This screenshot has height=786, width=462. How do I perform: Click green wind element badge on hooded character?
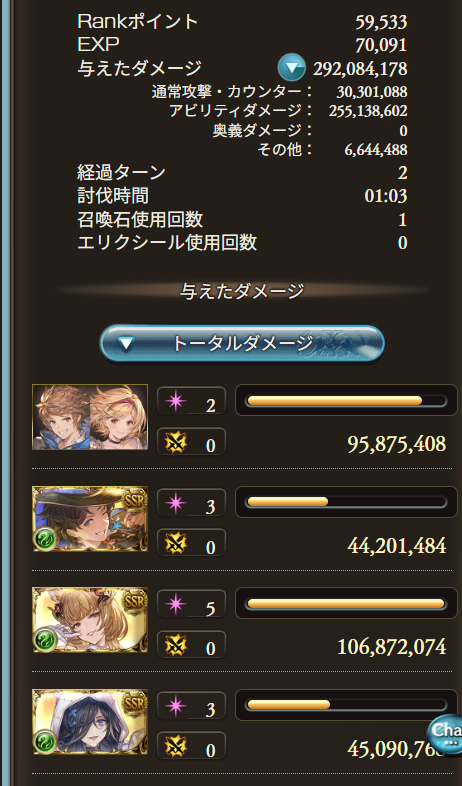[44, 742]
